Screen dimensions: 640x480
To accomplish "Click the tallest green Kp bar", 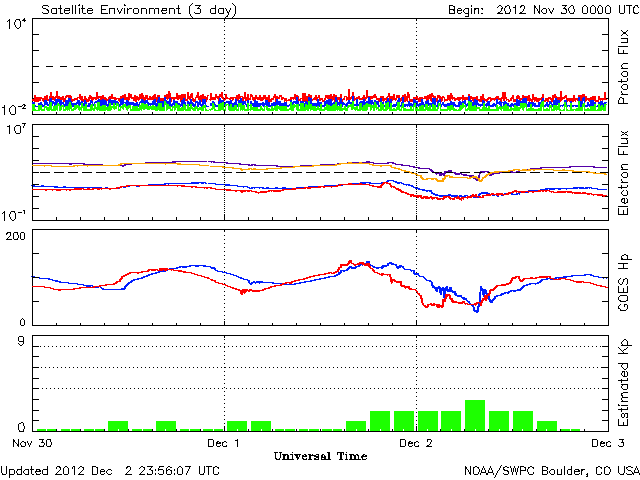I will coord(475,415).
